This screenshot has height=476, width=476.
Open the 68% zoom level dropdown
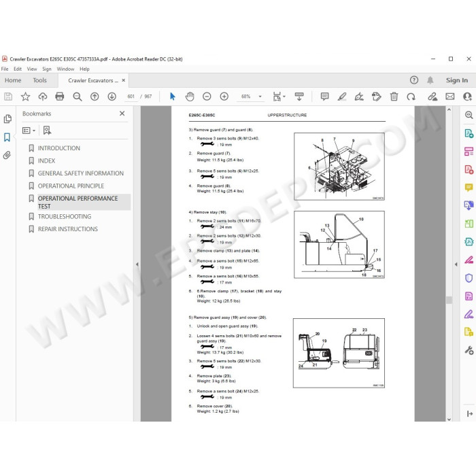260,97
